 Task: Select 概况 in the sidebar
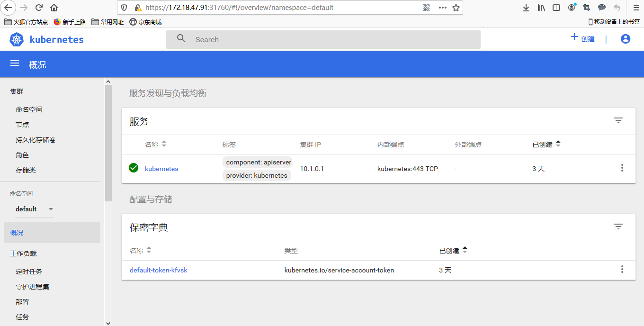[x=52, y=233]
